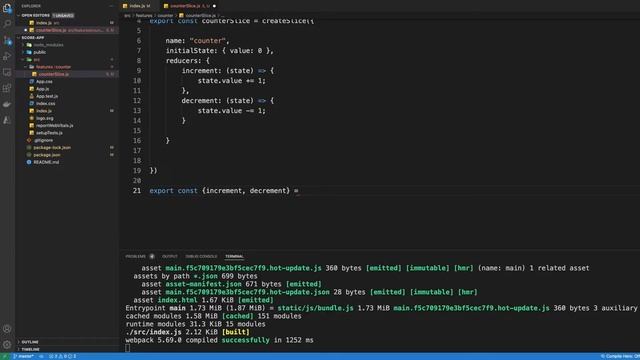
Task: Open the Explorer view in activity bar
Action: (7, 8)
